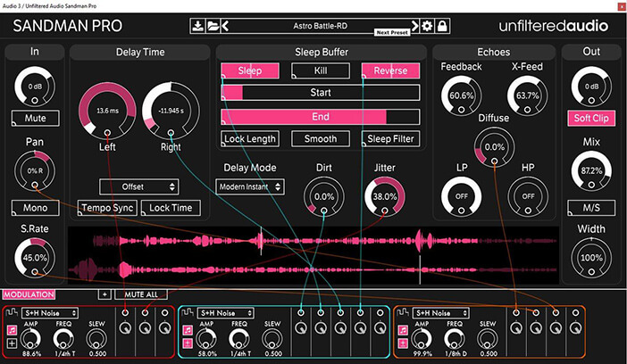Open the preset folder browser icon

point(212,26)
